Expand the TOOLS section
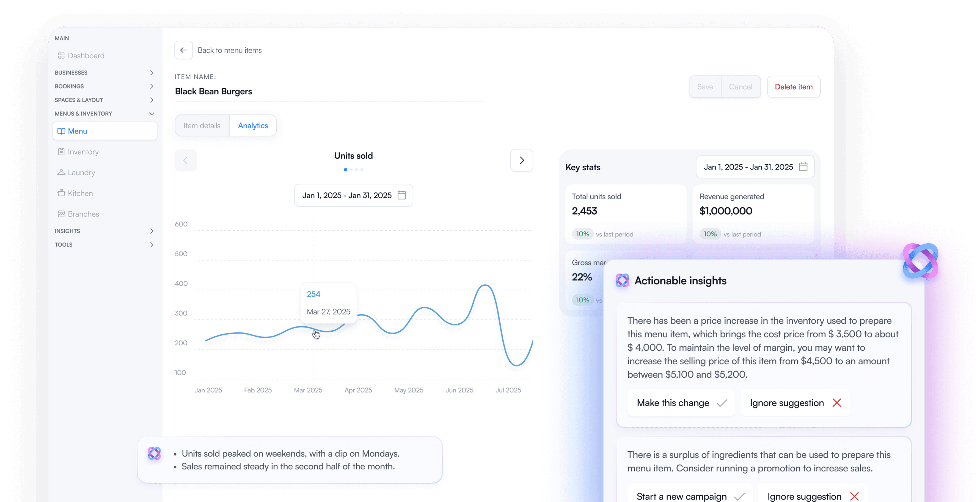Viewport: 980px width, 502px height. coord(105,245)
